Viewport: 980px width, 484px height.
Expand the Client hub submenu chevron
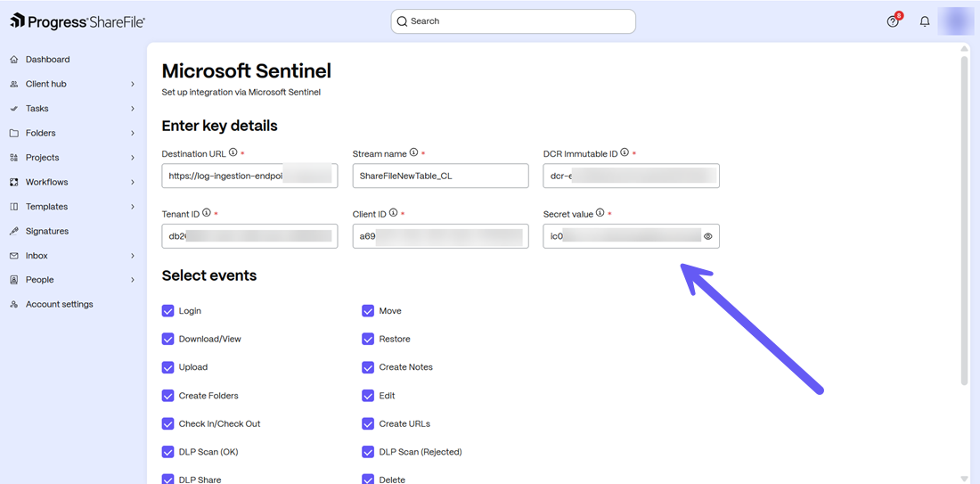133,84
